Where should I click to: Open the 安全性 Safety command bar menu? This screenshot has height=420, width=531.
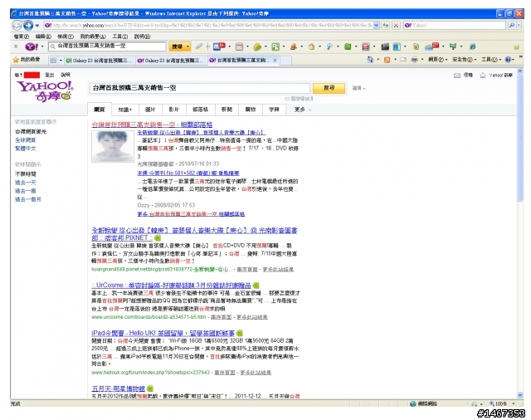464,60
